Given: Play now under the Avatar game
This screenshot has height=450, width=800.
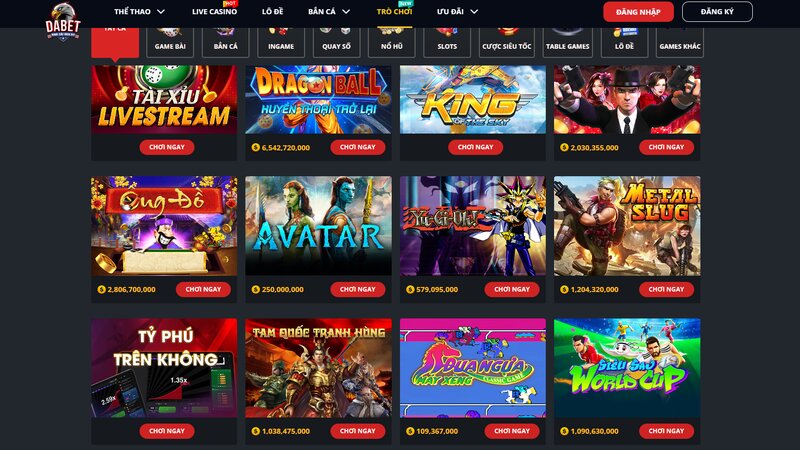Looking at the screenshot, I should pyautogui.click(x=358, y=289).
